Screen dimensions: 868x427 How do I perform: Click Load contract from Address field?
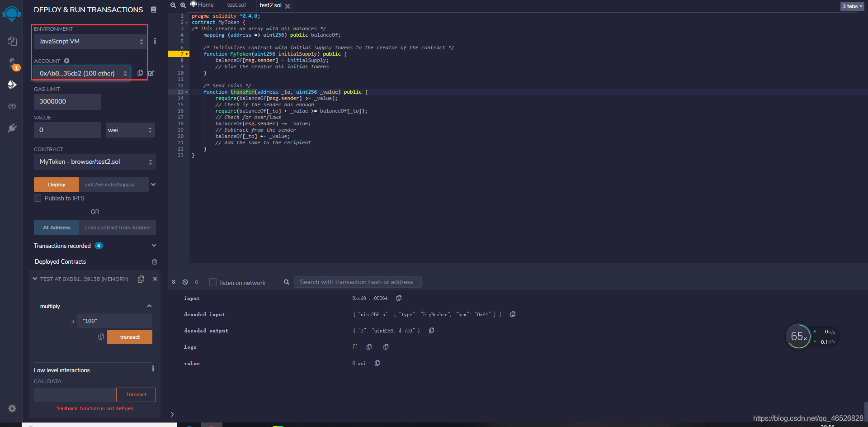[118, 228]
